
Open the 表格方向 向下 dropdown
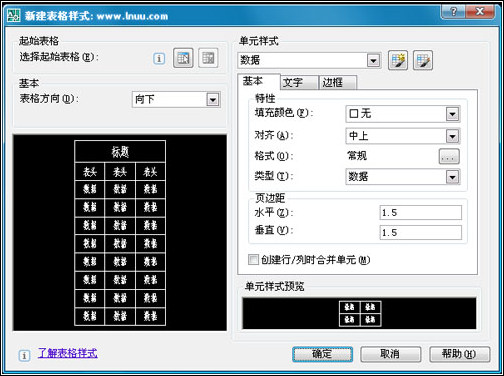pyautogui.click(x=176, y=99)
